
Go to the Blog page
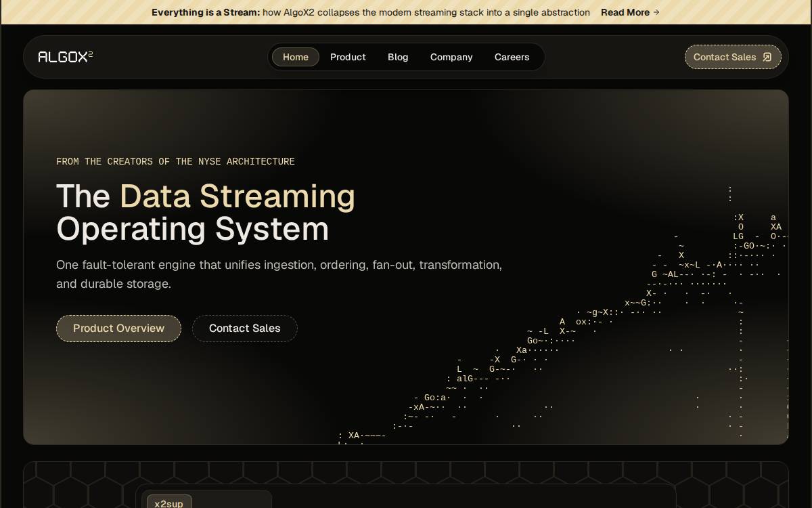pyautogui.click(x=398, y=57)
